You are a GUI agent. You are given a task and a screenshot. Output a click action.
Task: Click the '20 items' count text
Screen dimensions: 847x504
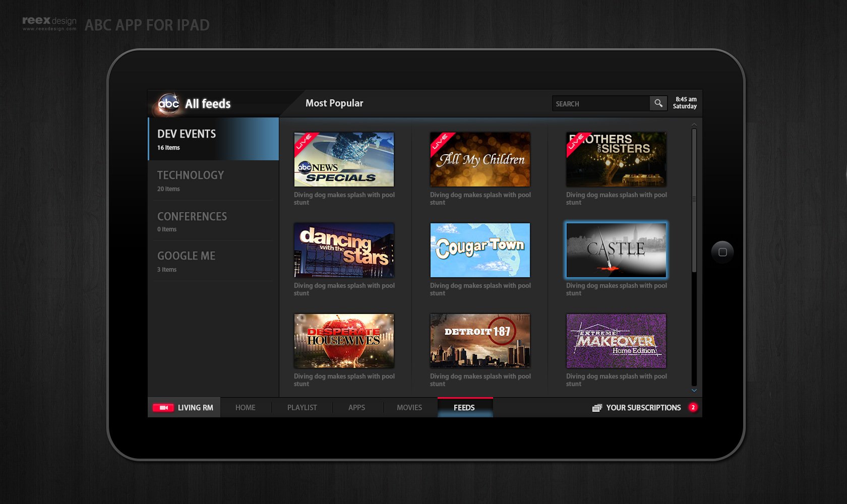pyautogui.click(x=168, y=189)
